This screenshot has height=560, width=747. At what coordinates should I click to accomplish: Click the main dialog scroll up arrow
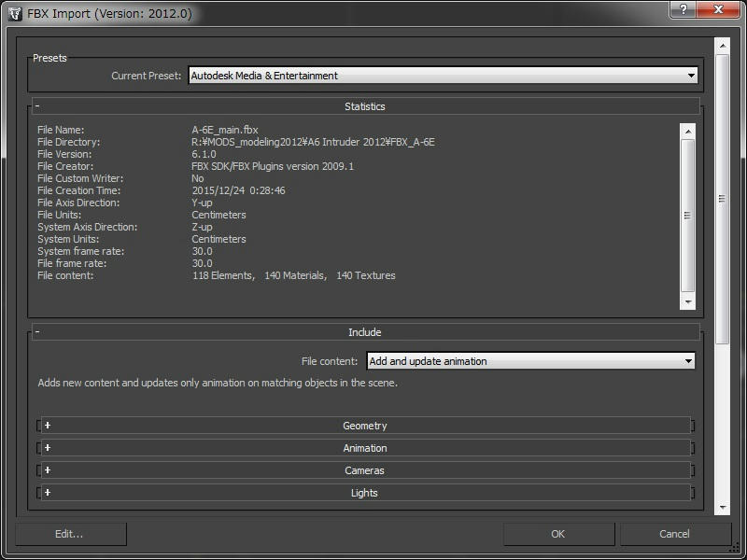coord(722,45)
